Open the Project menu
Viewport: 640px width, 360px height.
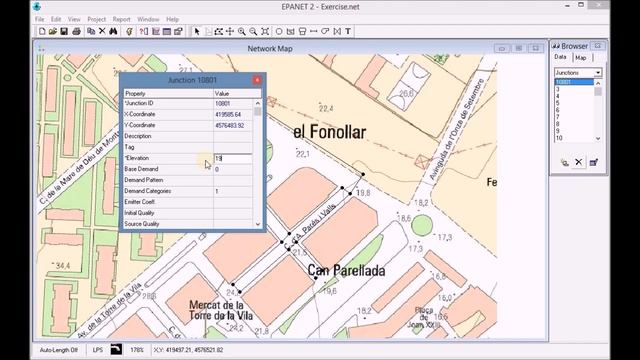(x=96, y=19)
